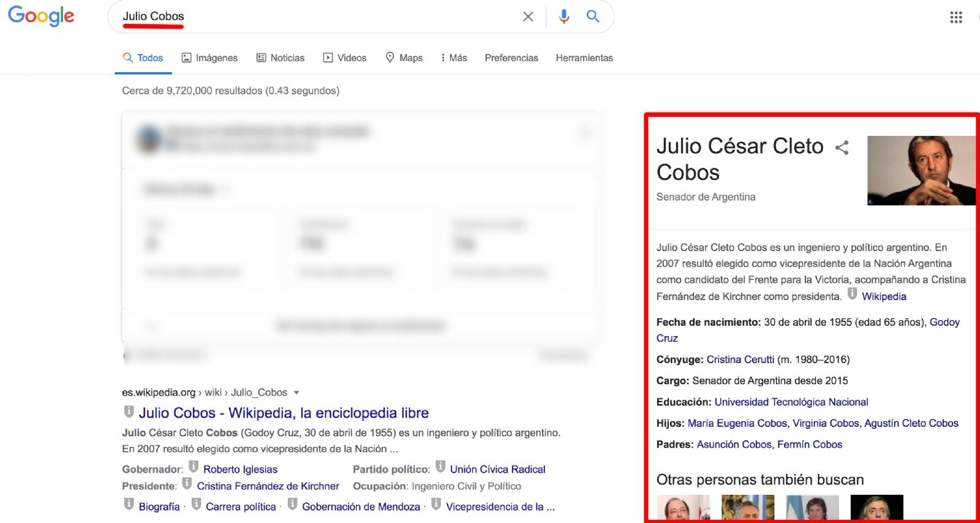Image resolution: width=980 pixels, height=523 pixels.
Task: Click the Google logo
Action: (x=41, y=16)
